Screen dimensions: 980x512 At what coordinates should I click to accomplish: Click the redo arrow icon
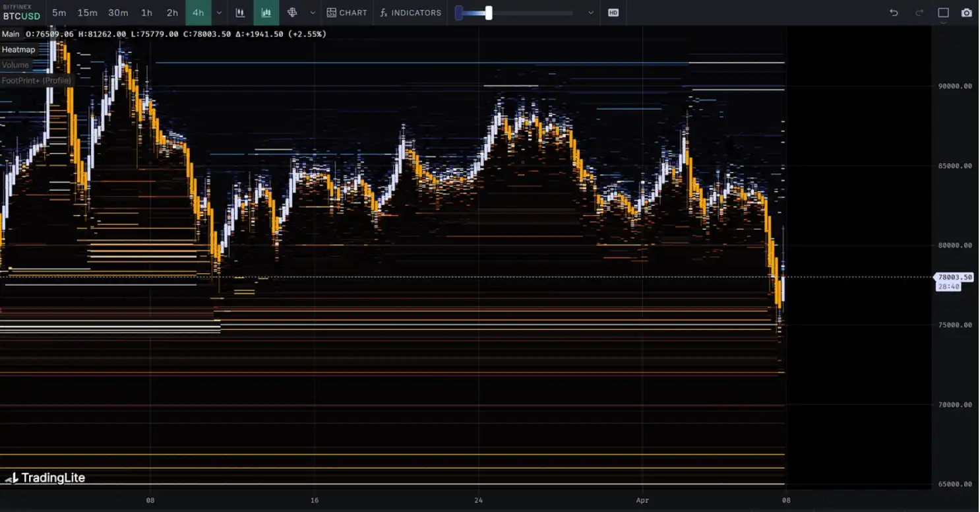[x=919, y=13]
